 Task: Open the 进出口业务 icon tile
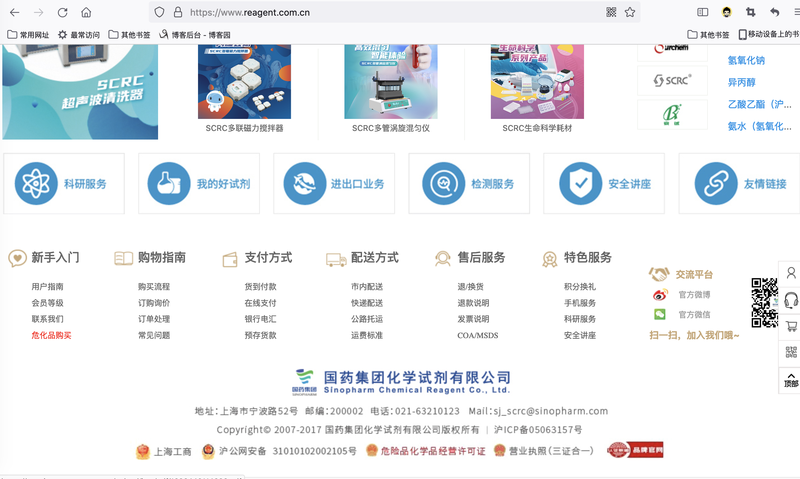pos(334,184)
